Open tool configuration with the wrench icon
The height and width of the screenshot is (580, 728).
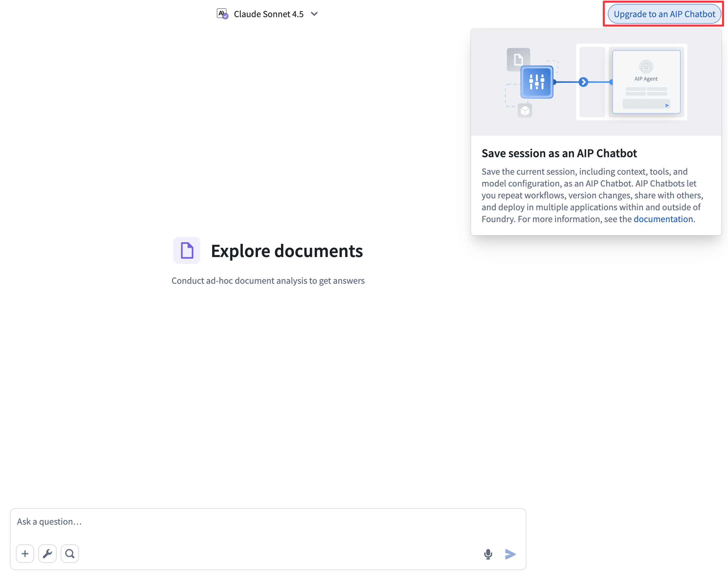(47, 554)
